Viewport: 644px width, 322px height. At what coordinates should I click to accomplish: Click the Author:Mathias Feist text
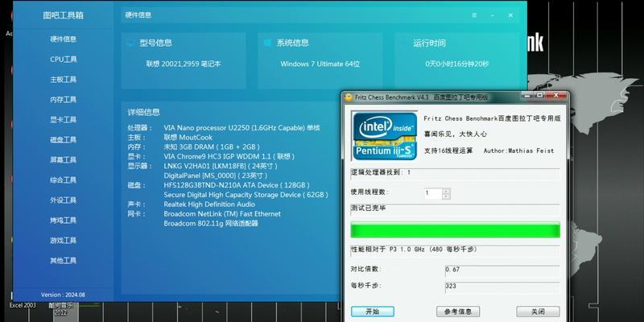[x=518, y=151]
